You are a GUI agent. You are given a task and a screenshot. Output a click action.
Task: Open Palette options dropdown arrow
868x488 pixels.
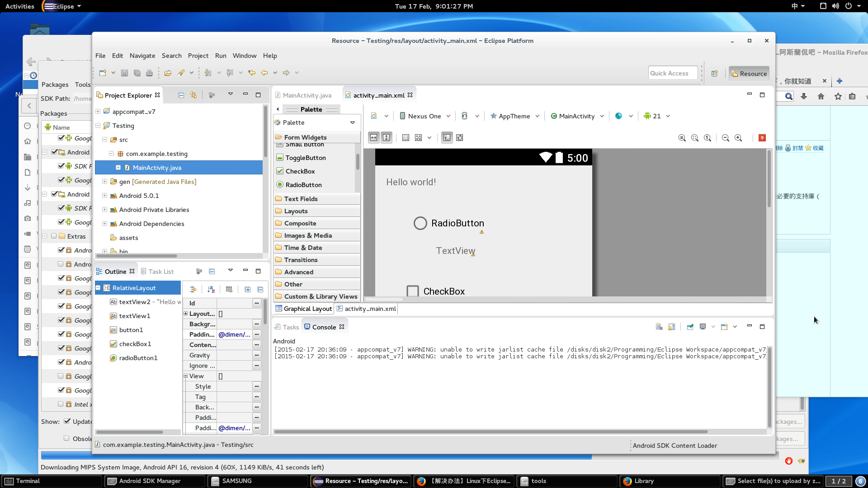coord(353,122)
